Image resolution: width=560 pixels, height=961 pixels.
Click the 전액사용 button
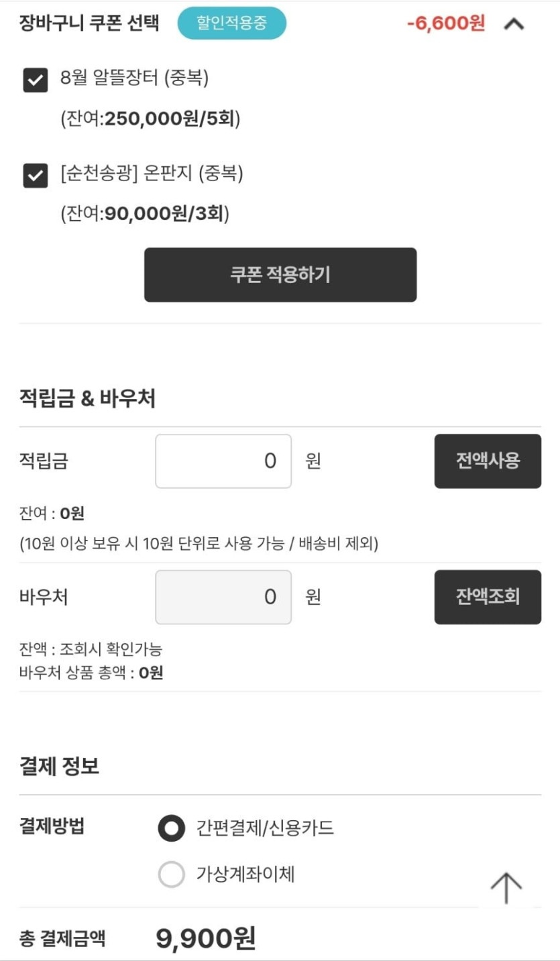[x=488, y=461]
